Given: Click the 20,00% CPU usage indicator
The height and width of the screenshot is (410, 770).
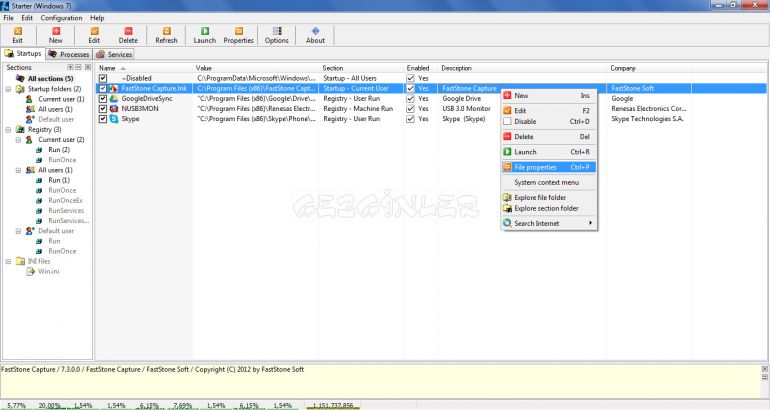Looking at the screenshot, I should tap(50, 406).
